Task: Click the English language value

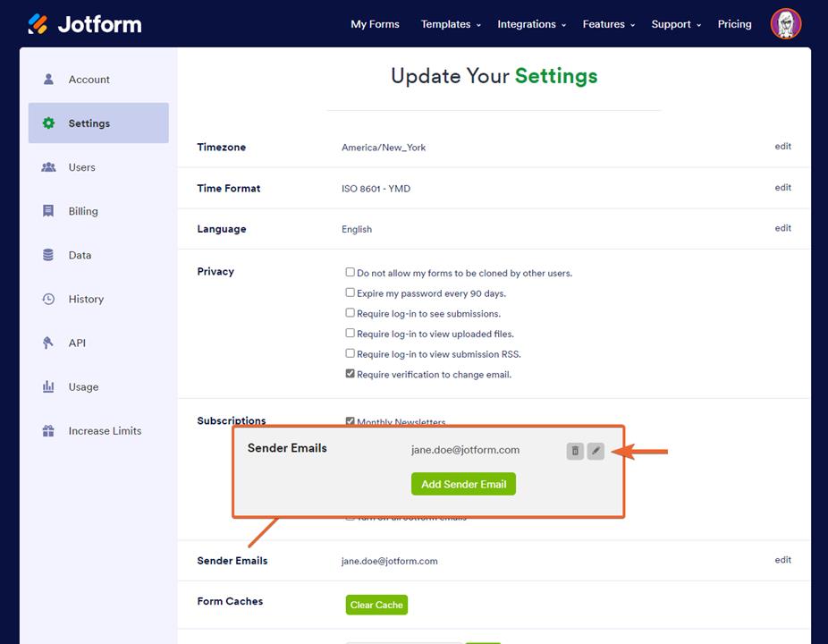Action: [357, 229]
